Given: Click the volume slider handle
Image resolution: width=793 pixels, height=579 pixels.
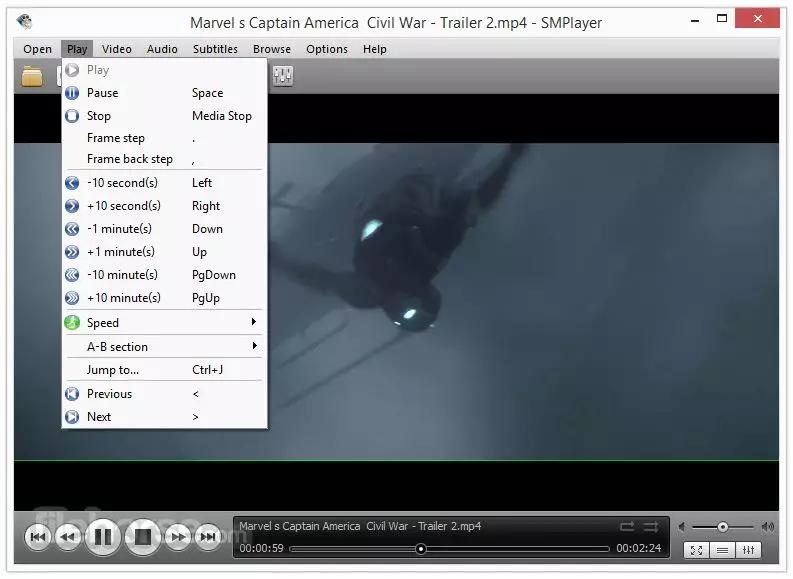Looking at the screenshot, I should point(722,527).
